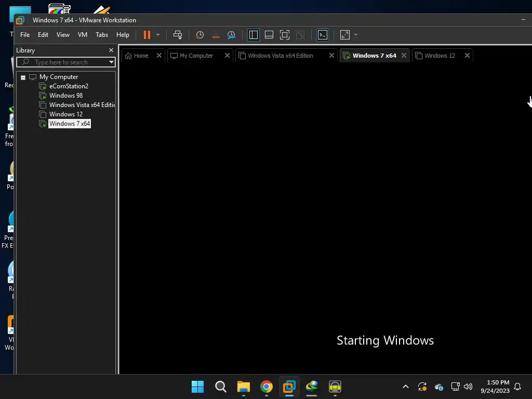Open the library search dropdown arrow
The image size is (532, 399).
click(x=111, y=62)
